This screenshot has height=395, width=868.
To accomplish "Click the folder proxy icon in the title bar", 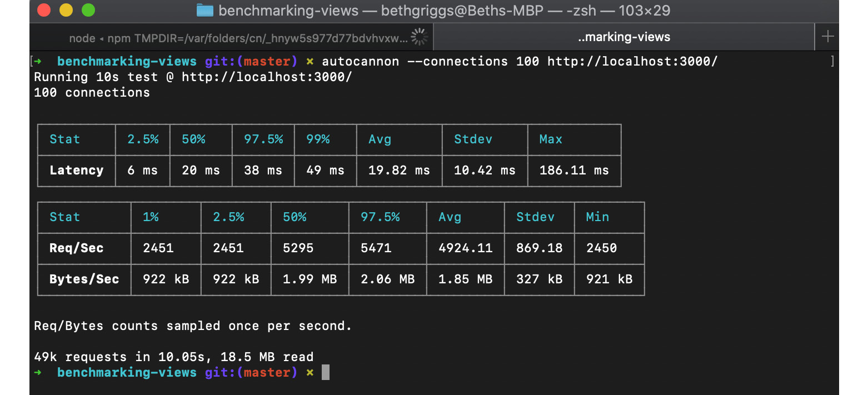I will tap(207, 10).
